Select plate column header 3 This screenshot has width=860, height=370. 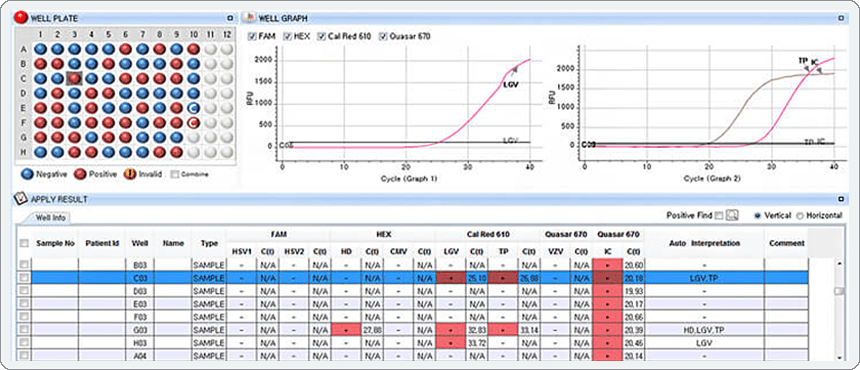pyautogui.click(x=75, y=35)
